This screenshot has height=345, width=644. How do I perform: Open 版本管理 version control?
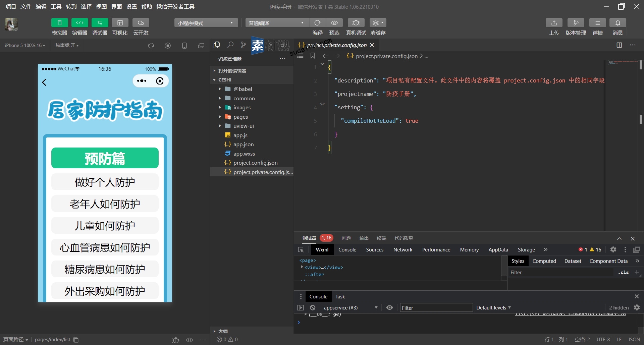[x=576, y=23]
